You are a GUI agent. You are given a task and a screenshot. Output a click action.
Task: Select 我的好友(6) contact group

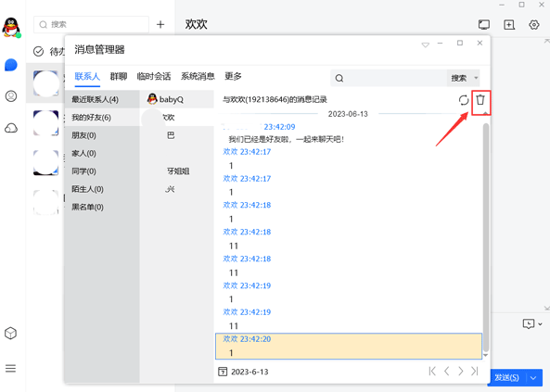click(x=102, y=118)
